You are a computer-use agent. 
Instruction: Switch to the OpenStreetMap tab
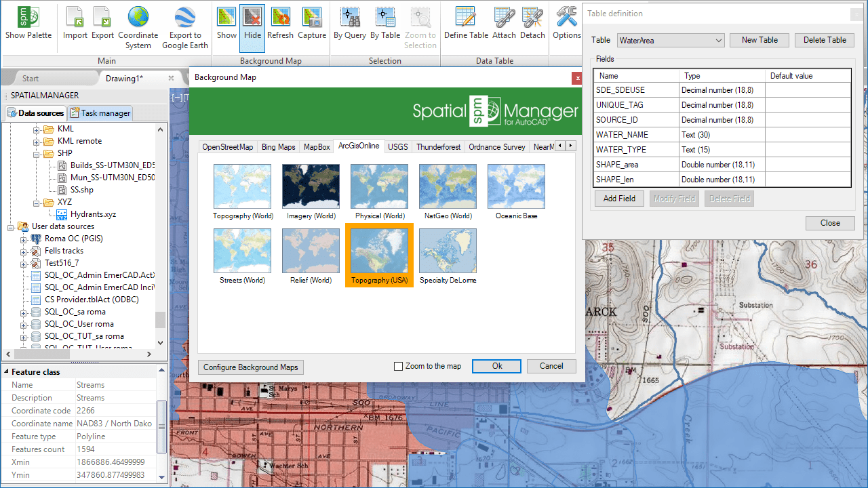pos(228,147)
